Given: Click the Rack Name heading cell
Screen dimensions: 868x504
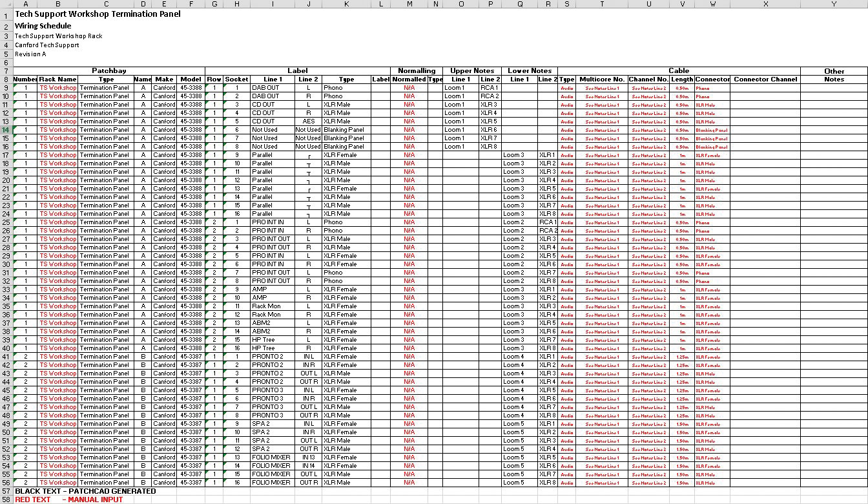Looking at the screenshot, I should [x=57, y=79].
